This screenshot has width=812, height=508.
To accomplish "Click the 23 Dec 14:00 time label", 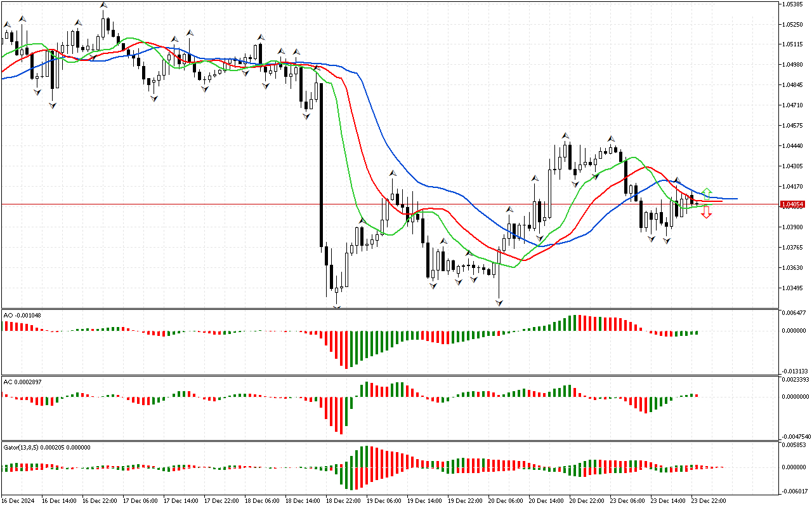I will [x=669, y=501].
